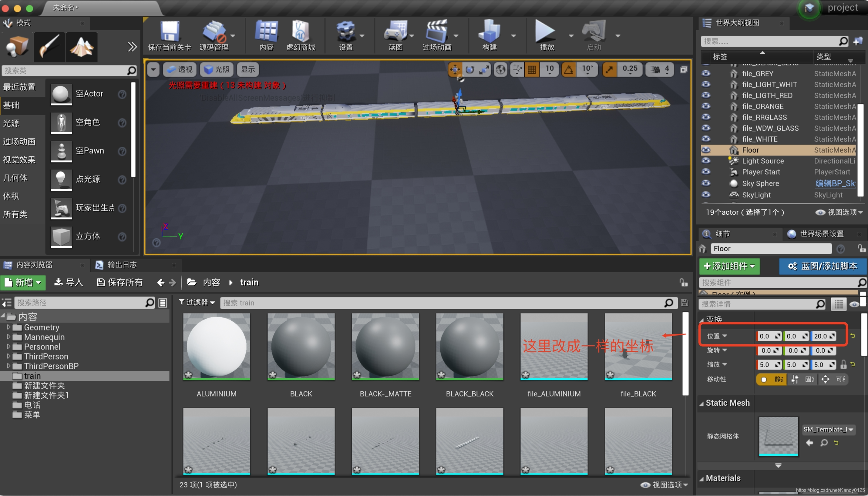Select ALUMINIUM material thumbnail
This screenshot has height=496, width=868.
coord(217,346)
